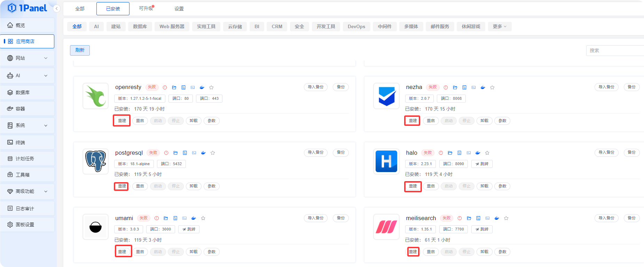Click the 1Panel logo

pyautogui.click(x=27, y=8)
